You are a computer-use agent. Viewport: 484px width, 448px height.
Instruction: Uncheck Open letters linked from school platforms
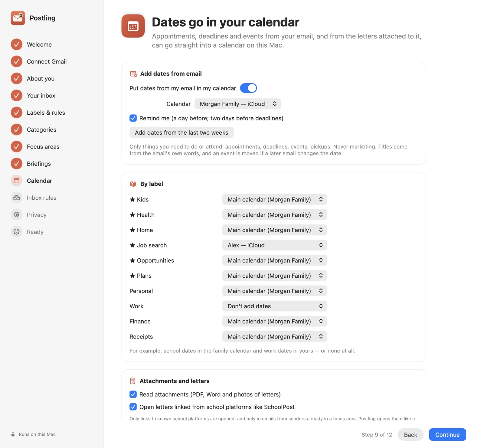point(133,407)
